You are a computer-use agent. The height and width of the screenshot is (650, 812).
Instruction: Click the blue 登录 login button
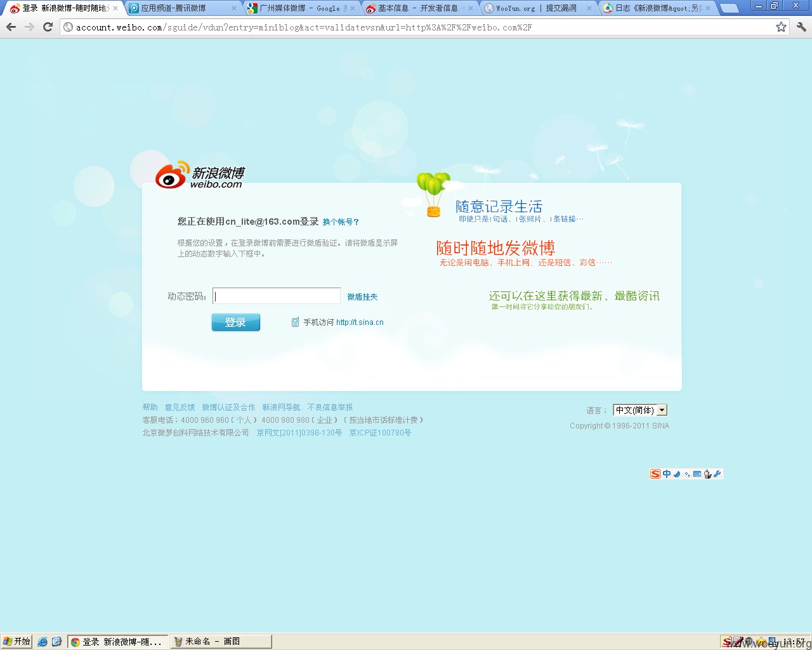coord(235,322)
